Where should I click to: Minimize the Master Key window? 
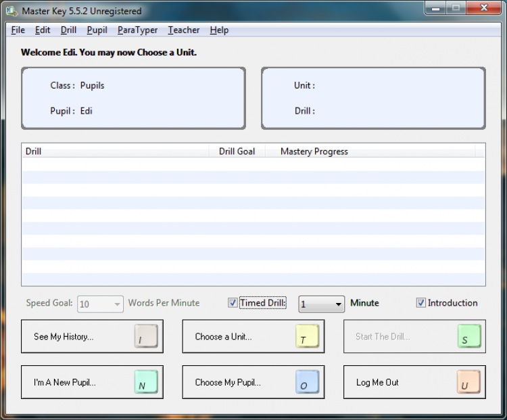point(435,7)
